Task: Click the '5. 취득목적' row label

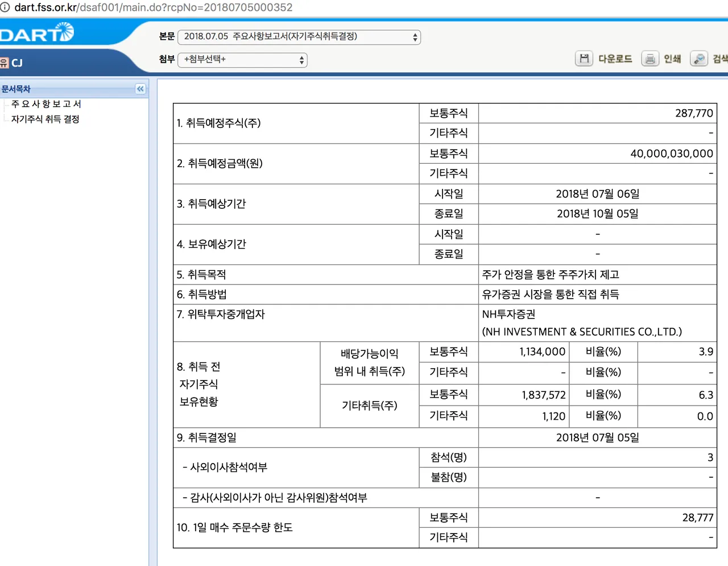Action: 201,275
